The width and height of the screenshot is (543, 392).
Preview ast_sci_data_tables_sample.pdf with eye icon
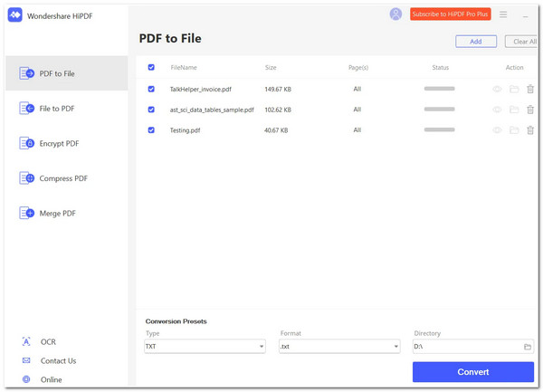click(x=497, y=110)
